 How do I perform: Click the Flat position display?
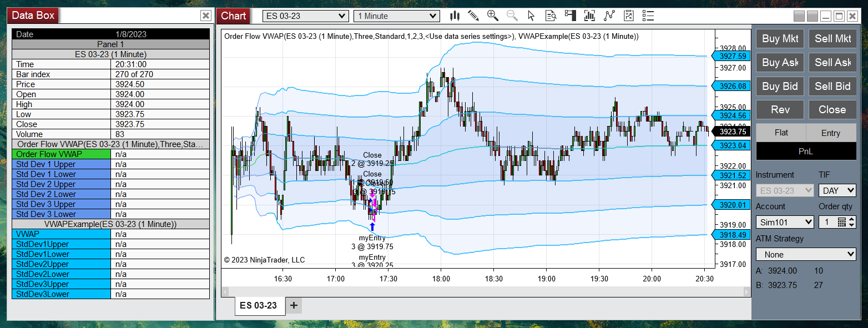(781, 133)
